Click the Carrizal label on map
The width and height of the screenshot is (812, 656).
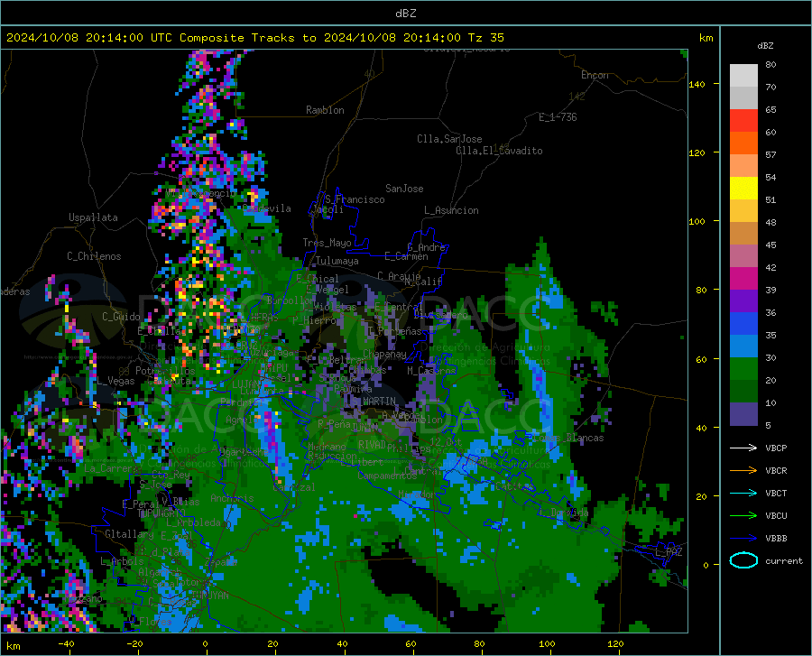[293, 487]
